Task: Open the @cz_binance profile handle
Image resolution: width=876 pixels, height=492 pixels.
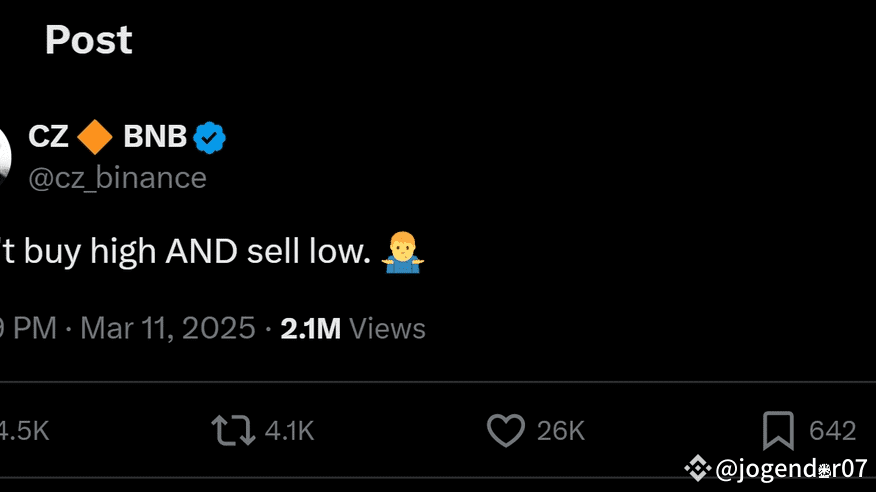Action: click(117, 178)
